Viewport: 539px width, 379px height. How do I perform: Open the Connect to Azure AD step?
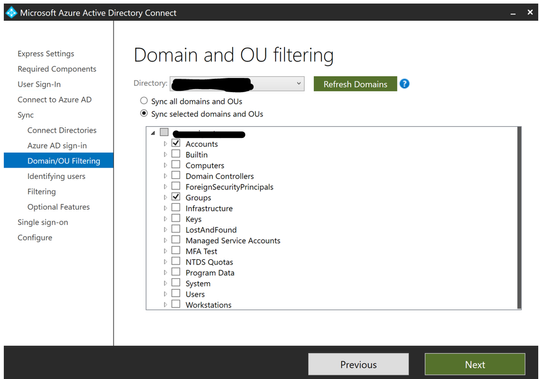point(55,100)
